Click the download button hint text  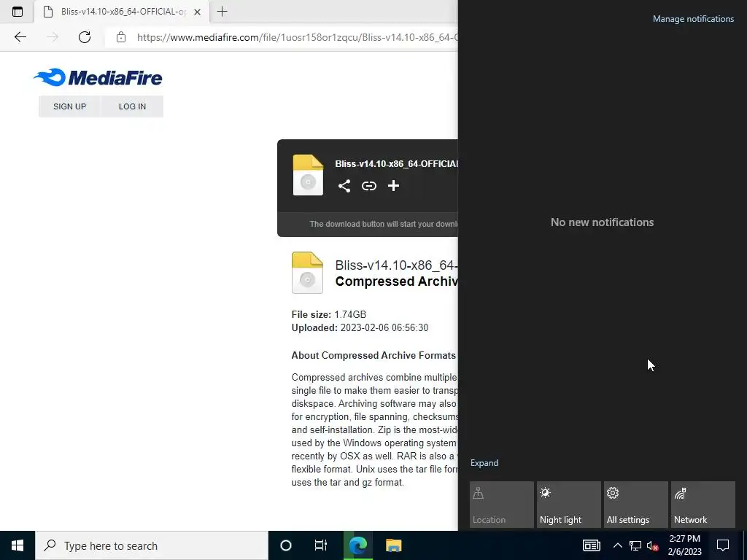pos(384,224)
